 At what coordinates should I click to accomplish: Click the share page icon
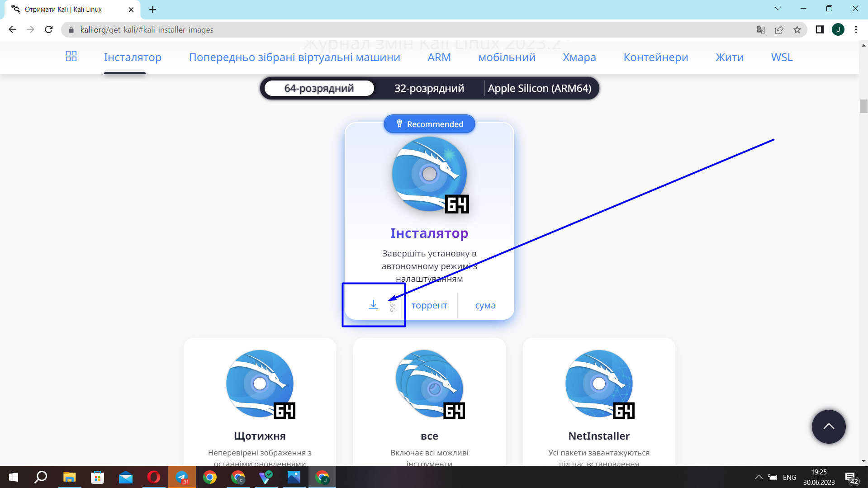(779, 30)
